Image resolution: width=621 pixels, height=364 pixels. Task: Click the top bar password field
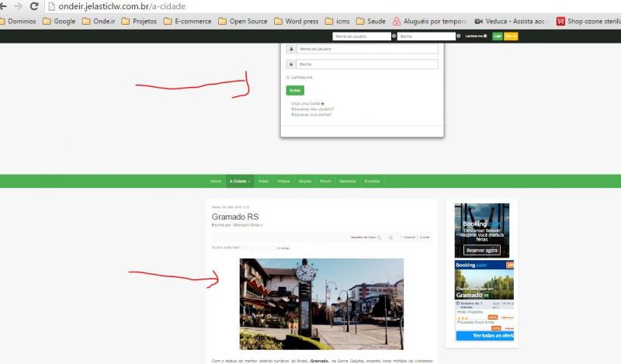pyautogui.click(x=426, y=36)
